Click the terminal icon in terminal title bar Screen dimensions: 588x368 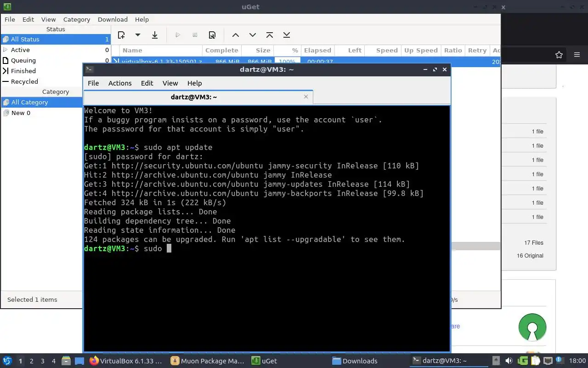tap(90, 69)
